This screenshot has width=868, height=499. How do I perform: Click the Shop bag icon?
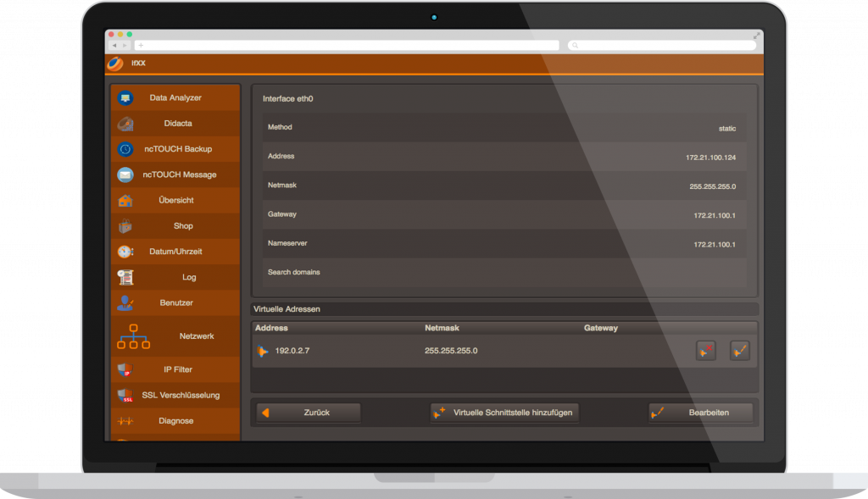point(125,225)
